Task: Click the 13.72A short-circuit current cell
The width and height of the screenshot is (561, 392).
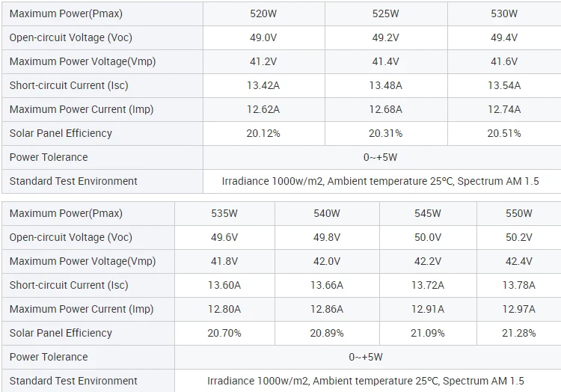Action: click(x=428, y=285)
